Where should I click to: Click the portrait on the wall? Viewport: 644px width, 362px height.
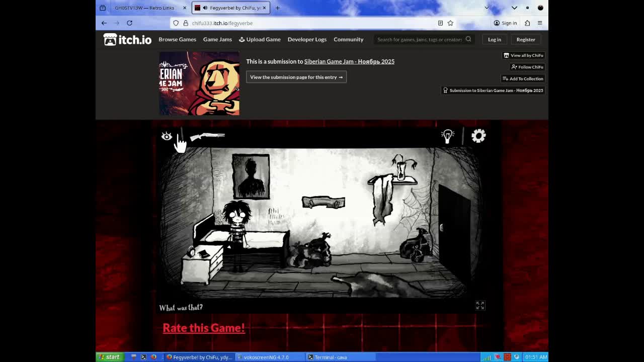[251, 176]
